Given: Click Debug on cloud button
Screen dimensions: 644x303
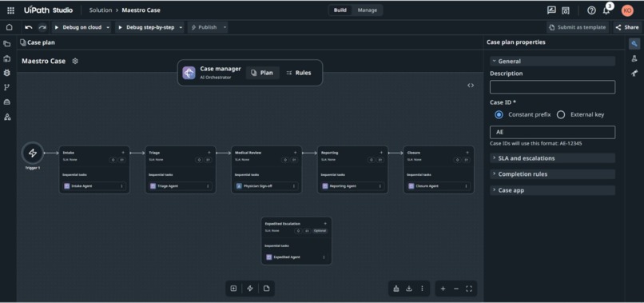Looking at the screenshot, I should [78, 27].
